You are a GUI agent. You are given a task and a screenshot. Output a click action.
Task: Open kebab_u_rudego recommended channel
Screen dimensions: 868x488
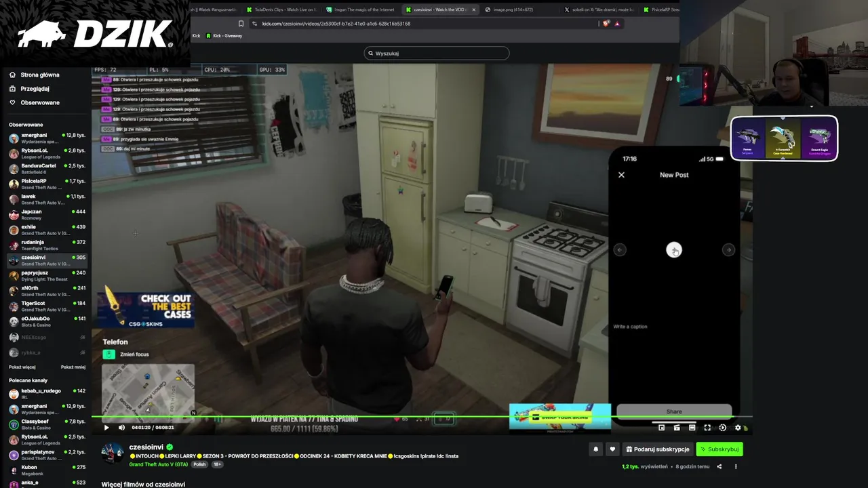tap(47, 394)
